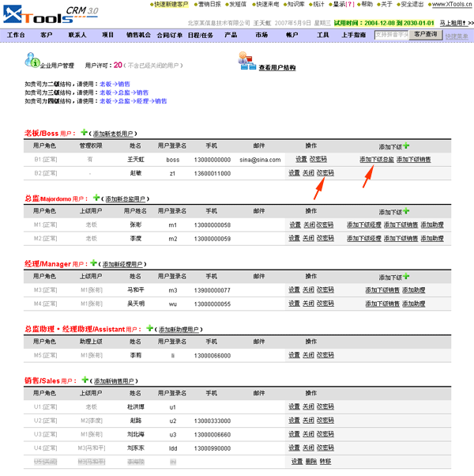Click green plus icon beside 经理/Manager 用户
The height and width of the screenshot is (476, 474).
(93, 263)
